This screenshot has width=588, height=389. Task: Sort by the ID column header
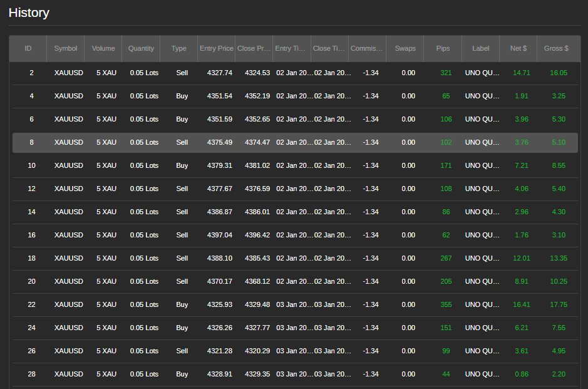pos(28,48)
